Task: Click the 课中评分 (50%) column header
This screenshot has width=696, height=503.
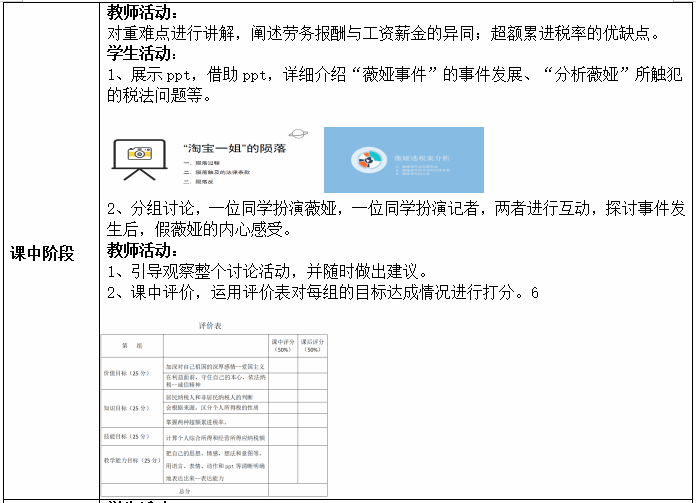Action: click(282, 346)
